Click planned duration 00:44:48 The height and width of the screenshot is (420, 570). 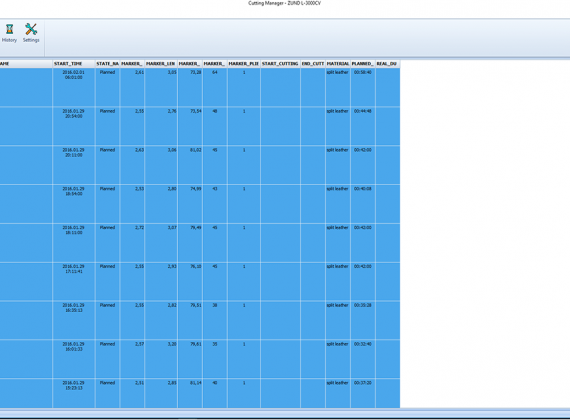(363, 111)
